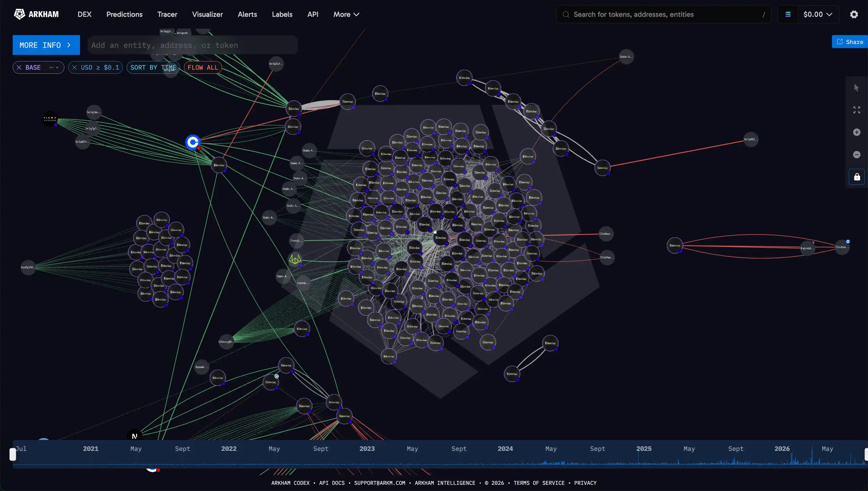The image size is (868, 491).
Task: Click the Share button
Action: tap(850, 42)
